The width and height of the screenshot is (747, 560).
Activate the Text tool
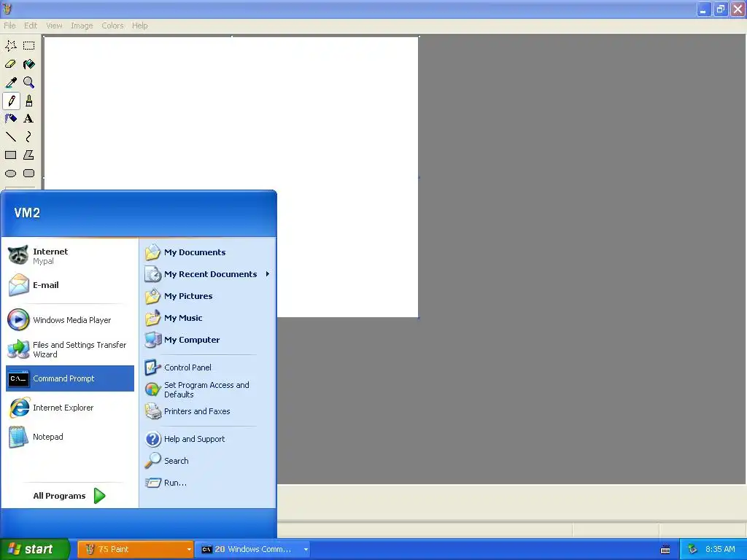click(29, 119)
